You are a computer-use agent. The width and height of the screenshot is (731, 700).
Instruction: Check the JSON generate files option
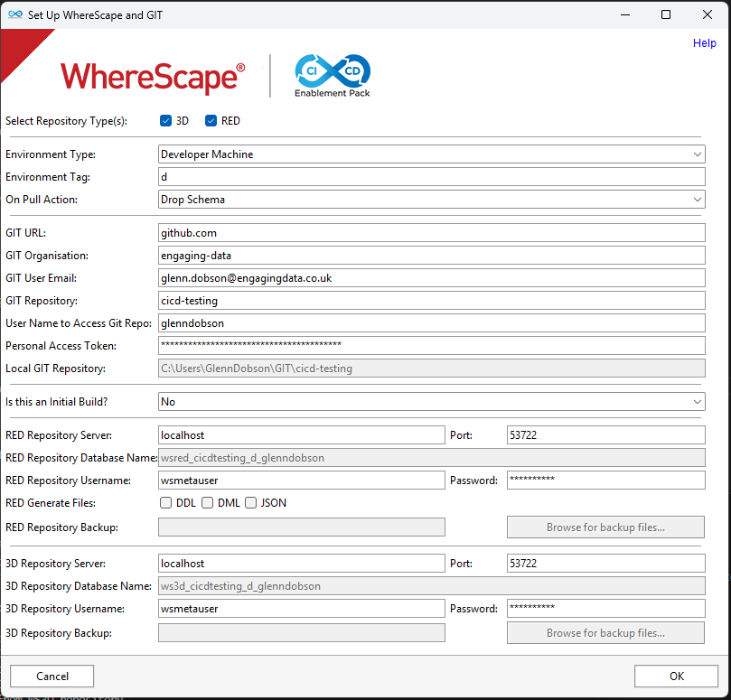250,503
